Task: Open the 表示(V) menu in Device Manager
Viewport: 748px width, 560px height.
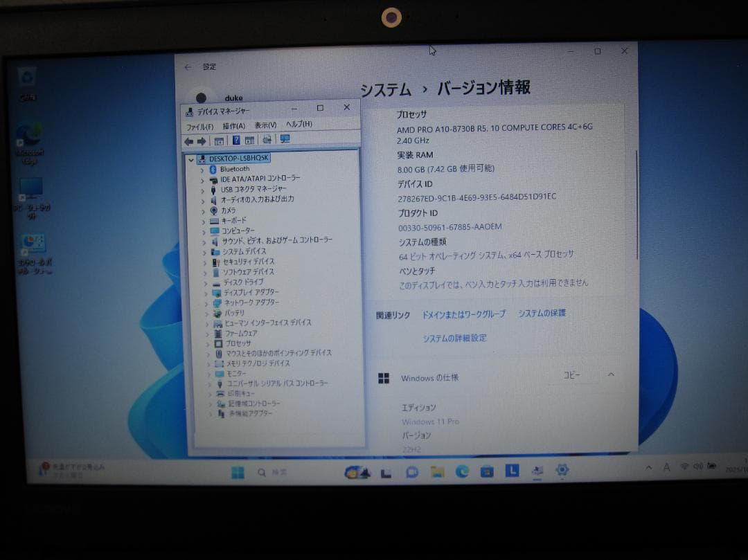Action: [x=265, y=126]
